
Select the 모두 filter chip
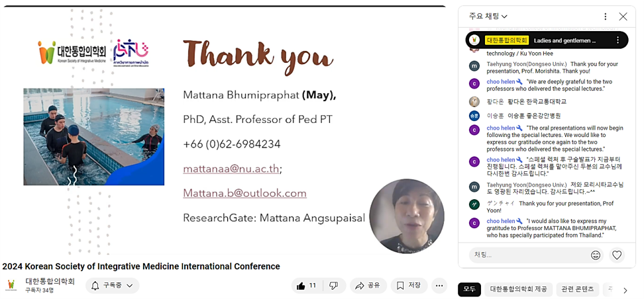point(469,289)
